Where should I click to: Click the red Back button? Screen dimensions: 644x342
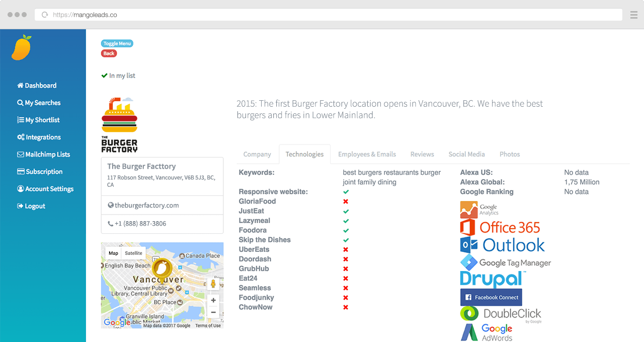(x=109, y=53)
